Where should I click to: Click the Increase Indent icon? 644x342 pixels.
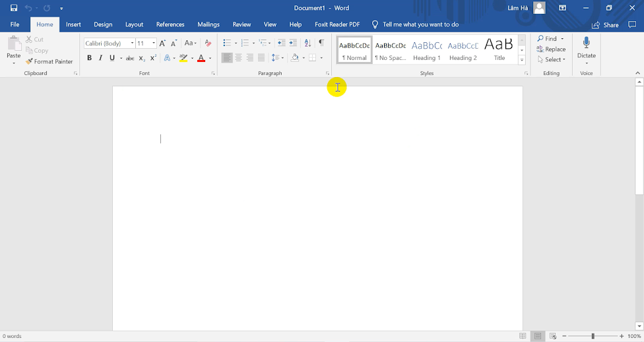(293, 43)
